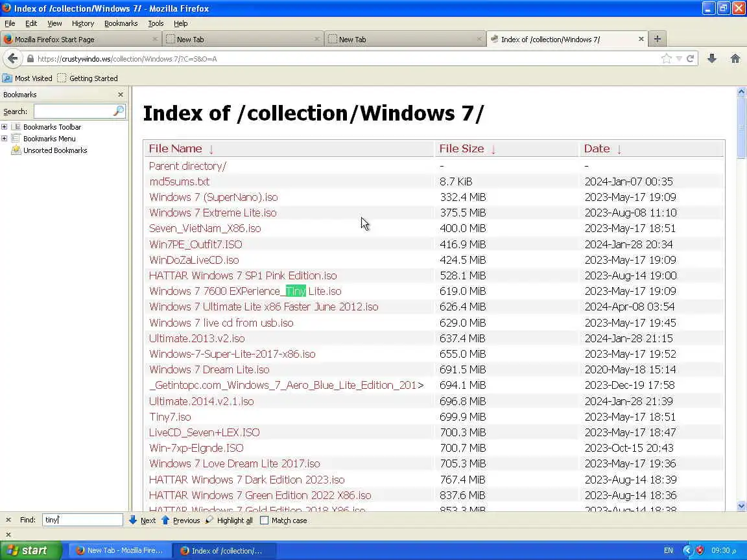The width and height of the screenshot is (747, 560).
Task: Open the View menu
Action: [x=54, y=23]
